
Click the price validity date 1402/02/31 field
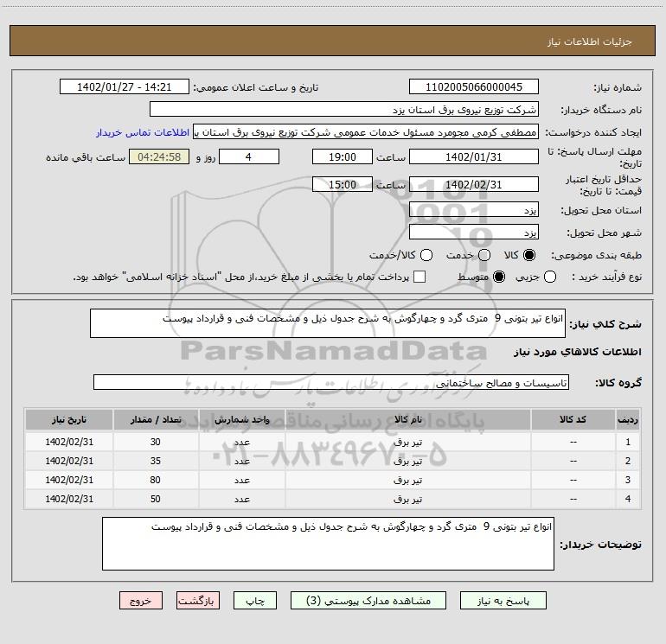474,184
